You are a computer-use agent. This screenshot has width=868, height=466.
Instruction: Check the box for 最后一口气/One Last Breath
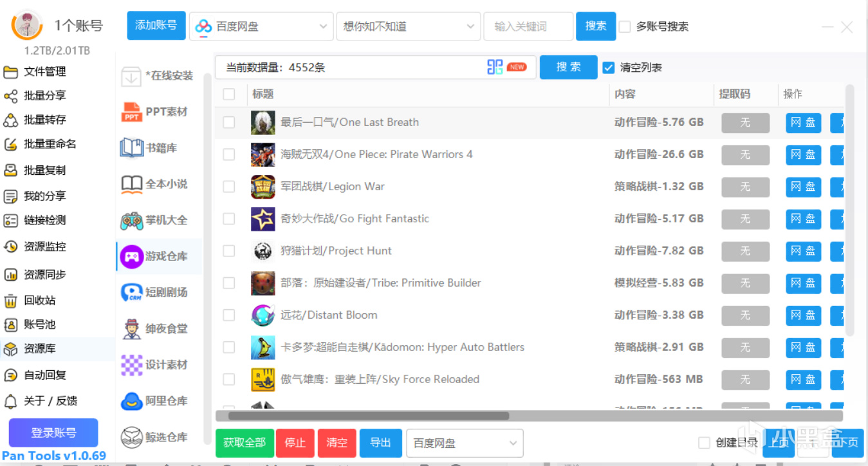pyautogui.click(x=229, y=122)
